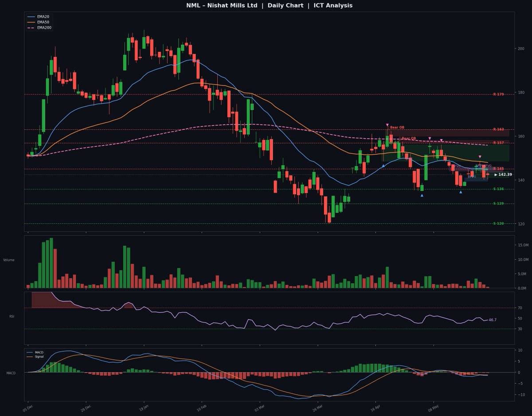
Task: Click the 50 tick on the RSI axis
Action: (x=520, y=319)
